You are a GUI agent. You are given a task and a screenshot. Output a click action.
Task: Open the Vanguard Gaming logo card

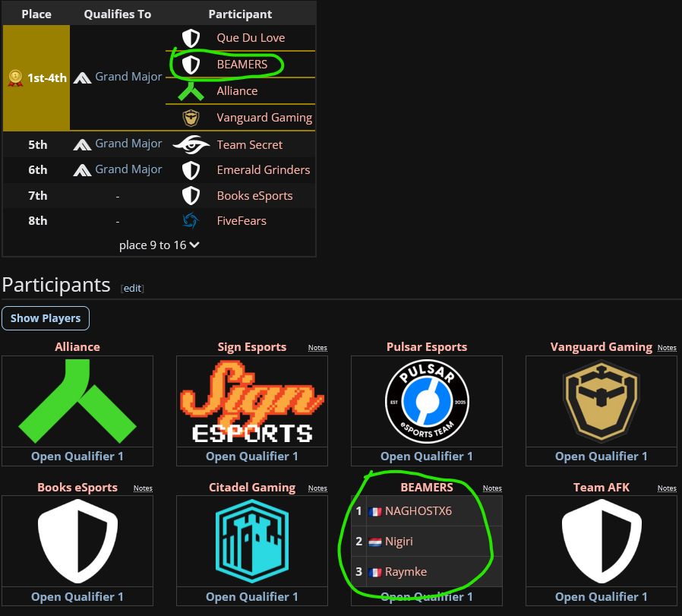[601, 401]
